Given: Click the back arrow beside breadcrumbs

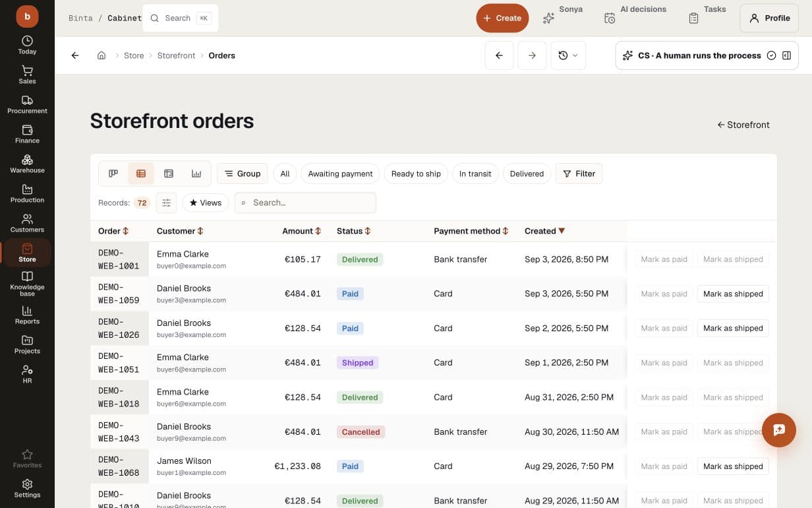Looking at the screenshot, I should [x=75, y=55].
